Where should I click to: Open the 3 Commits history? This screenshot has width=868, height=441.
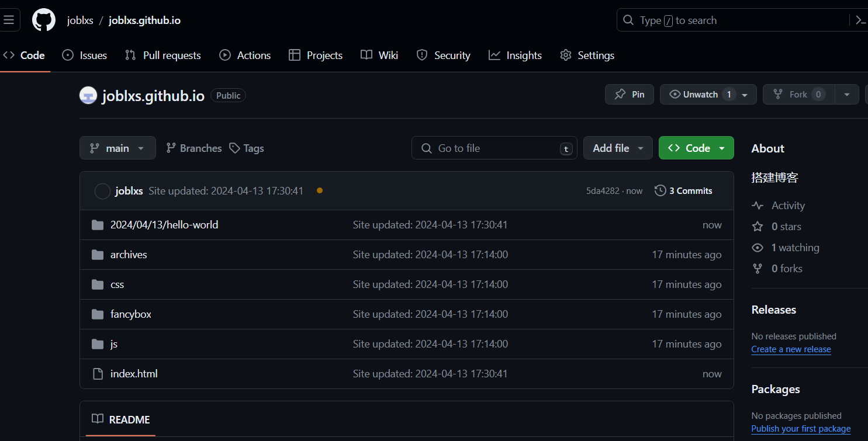683,191
